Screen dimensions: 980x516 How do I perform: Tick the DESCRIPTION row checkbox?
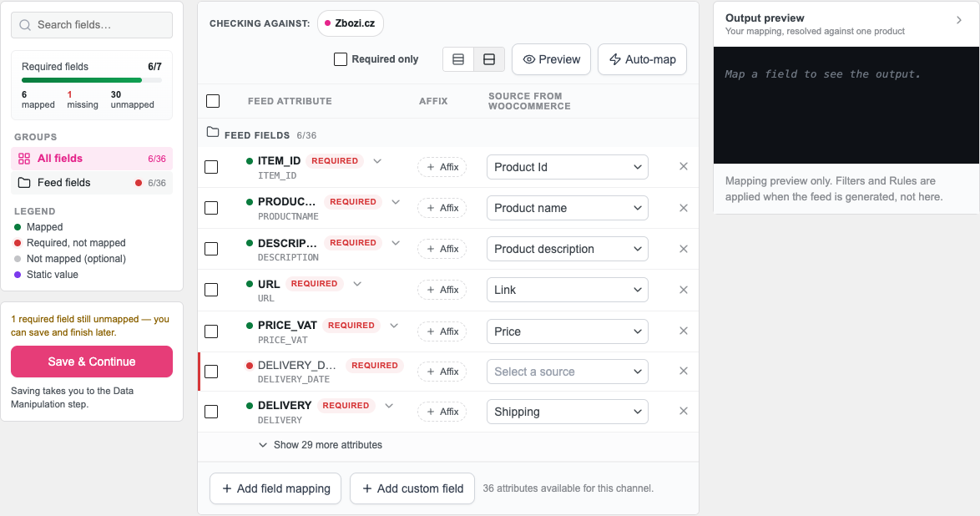click(212, 249)
